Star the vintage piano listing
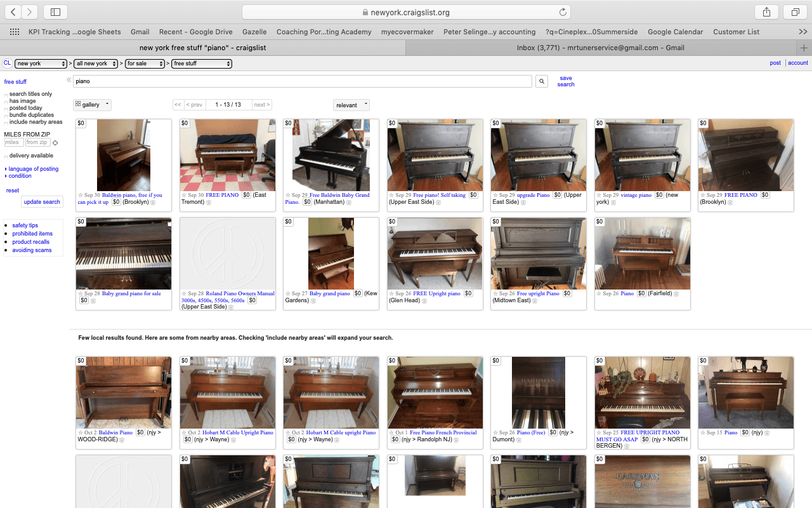The height and width of the screenshot is (508, 812). click(x=599, y=196)
